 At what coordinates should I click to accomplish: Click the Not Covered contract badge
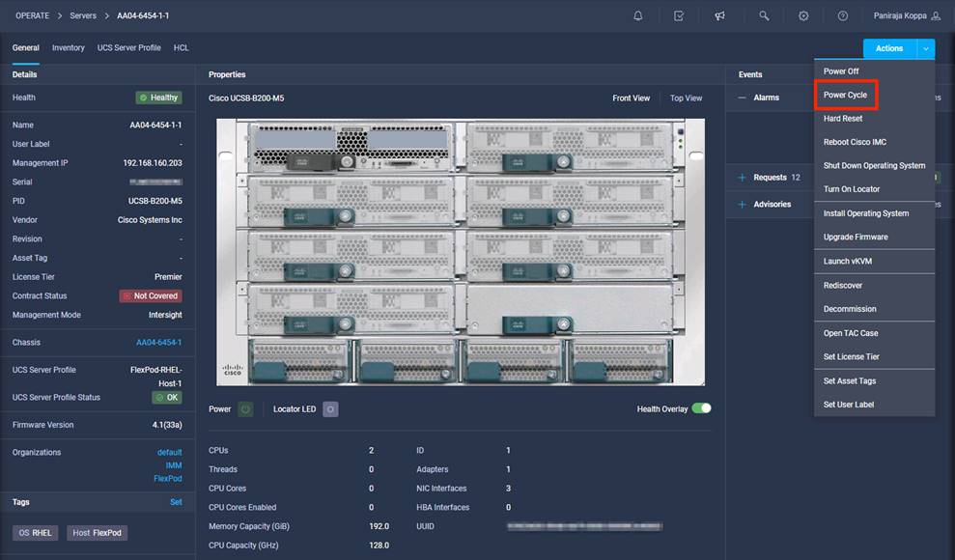[151, 295]
